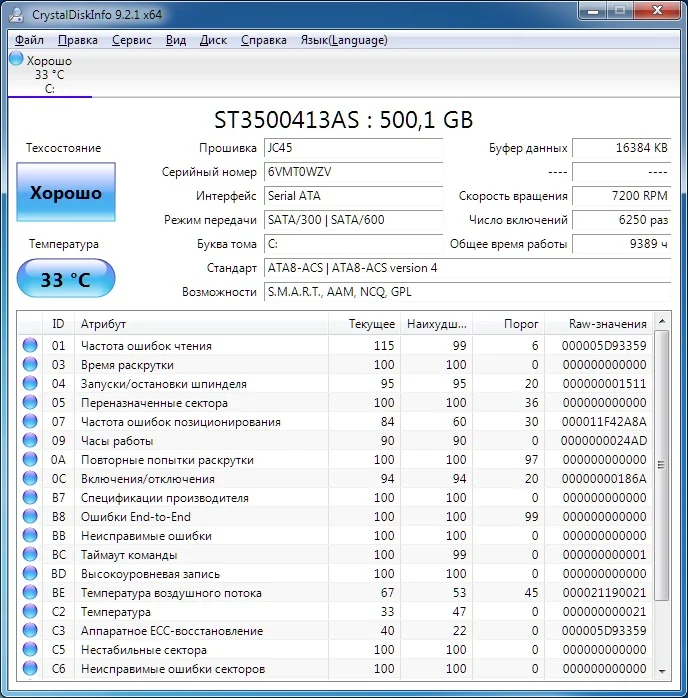Image resolution: width=688 pixels, height=698 pixels.
Task: Click the Число включений field 6250 раз
Action: click(622, 220)
